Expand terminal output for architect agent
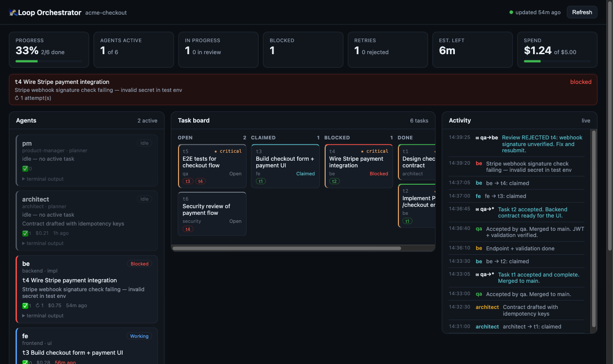The height and width of the screenshot is (364, 613). pyautogui.click(x=43, y=243)
